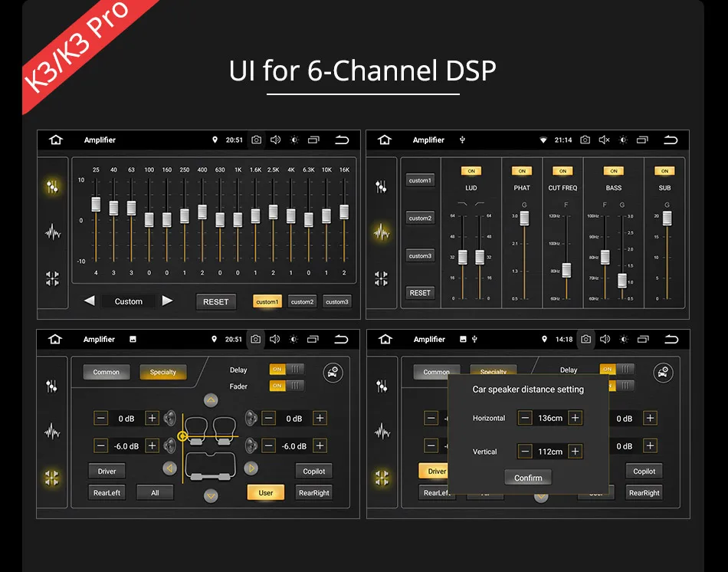Viewport: 728px width, 572px height.
Task: Tap brightness icon in equalizer screen status bar
Action: (294, 140)
